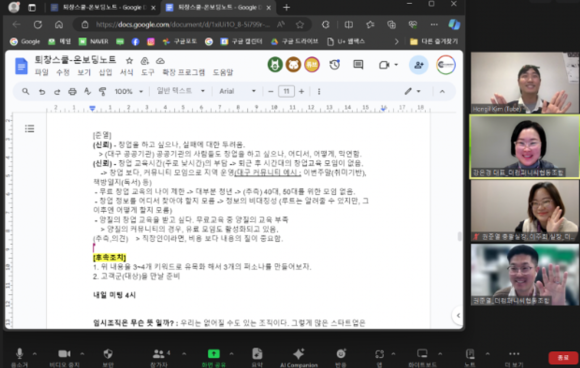
Task: Collapse the Docs menus with caret
Action: (442, 91)
